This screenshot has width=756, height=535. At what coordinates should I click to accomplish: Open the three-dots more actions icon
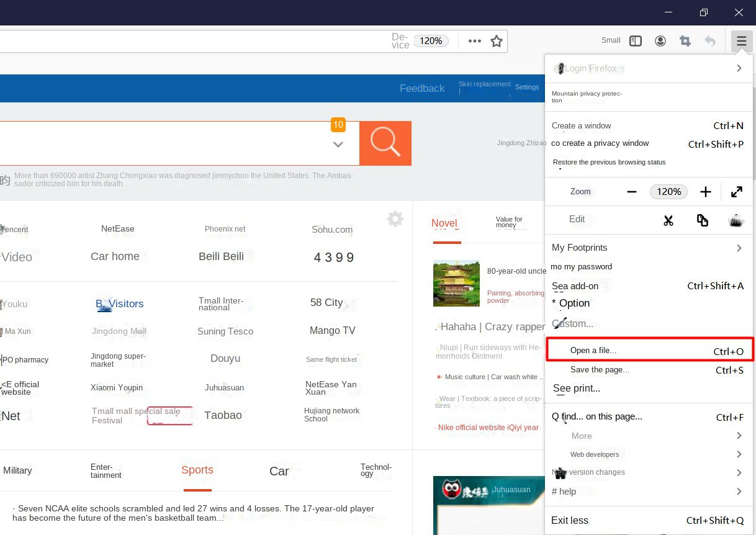click(x=475, y=40)
